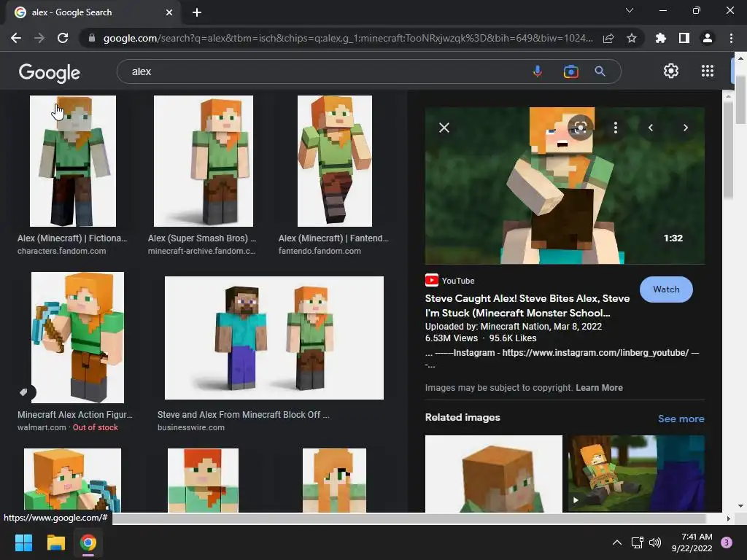
Task: Open Chrome profile menu
Action: (708, 38)
